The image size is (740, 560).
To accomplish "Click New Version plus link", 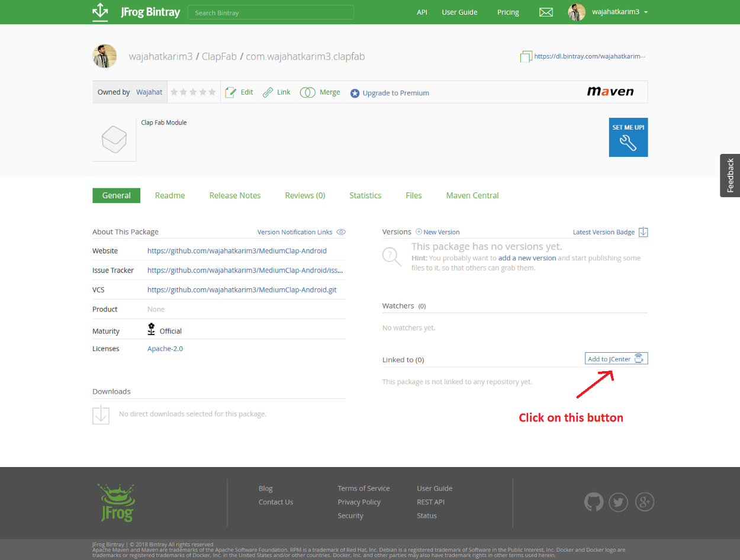I will 437,232.
